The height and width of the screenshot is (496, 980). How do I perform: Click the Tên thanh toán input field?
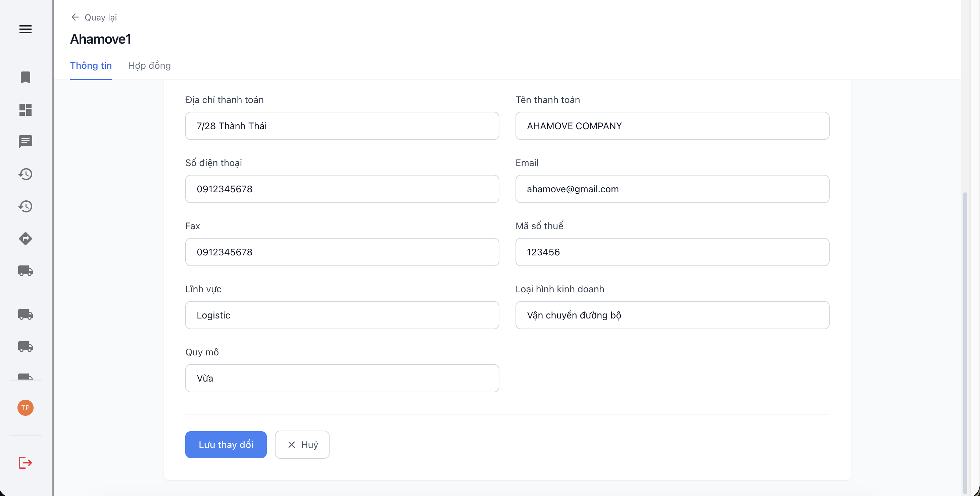point(672,126)
